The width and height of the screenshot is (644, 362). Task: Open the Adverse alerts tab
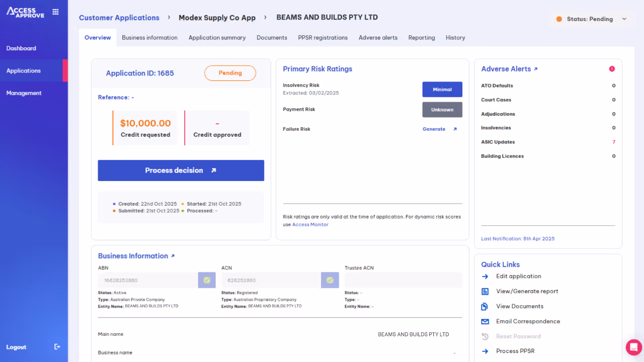click(378, 38)
